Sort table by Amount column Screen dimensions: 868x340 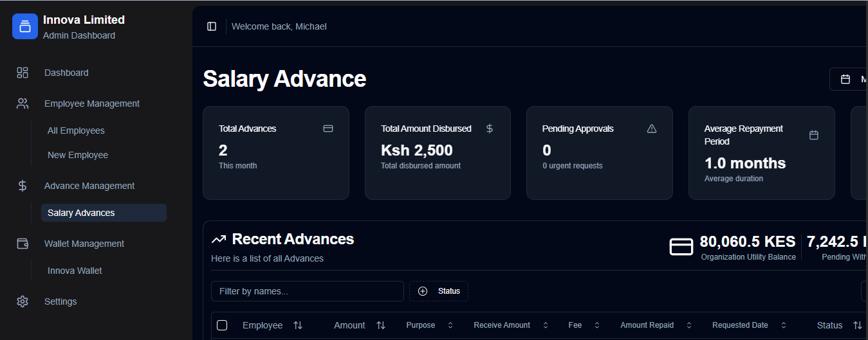[x=360, y=325]
